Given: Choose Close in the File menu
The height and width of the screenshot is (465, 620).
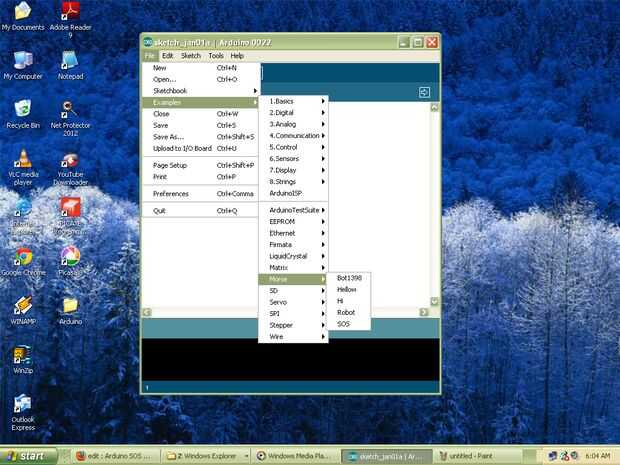Looking at the screenshot, I should click(x=200, y=114).
